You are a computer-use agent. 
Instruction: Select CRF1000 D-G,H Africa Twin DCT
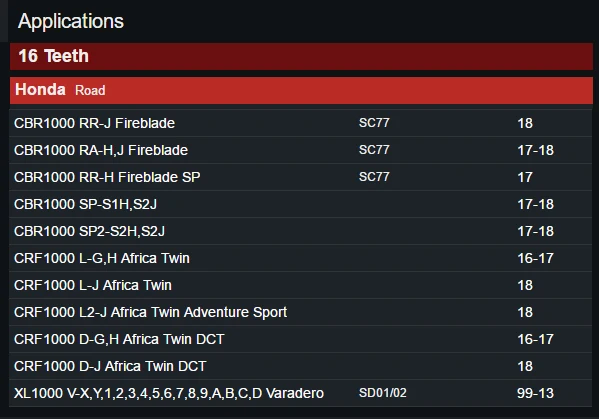(301, 339)
